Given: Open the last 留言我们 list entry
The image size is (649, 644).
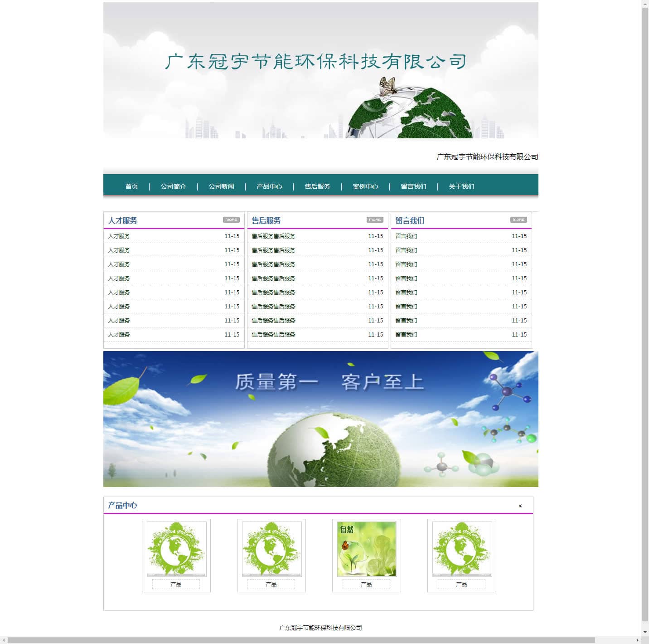Looking at the screenshot, I should [406, 335].
